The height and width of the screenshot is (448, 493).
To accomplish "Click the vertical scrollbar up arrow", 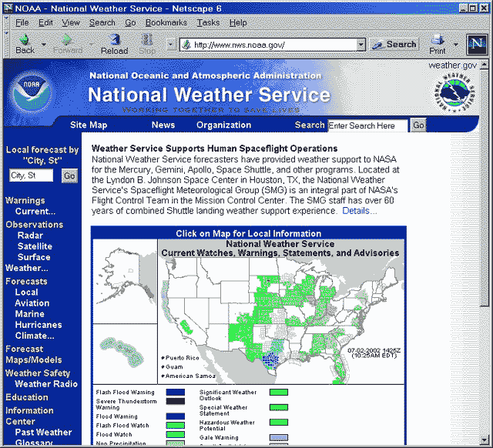I will (x=485, y=65).
